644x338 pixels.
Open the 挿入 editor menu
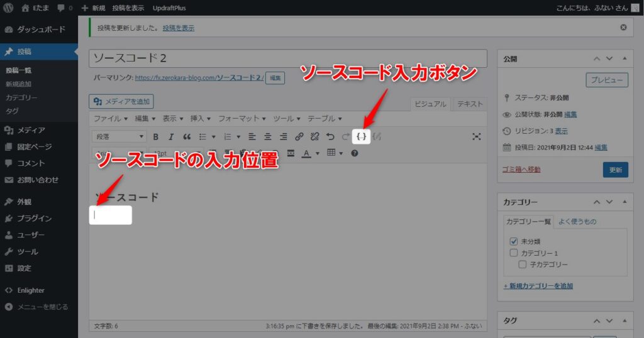(201, 119)
